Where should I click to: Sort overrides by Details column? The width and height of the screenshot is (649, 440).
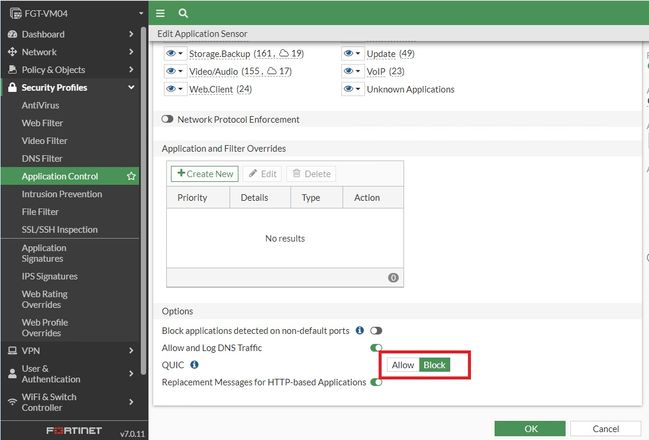click(260, 197)
